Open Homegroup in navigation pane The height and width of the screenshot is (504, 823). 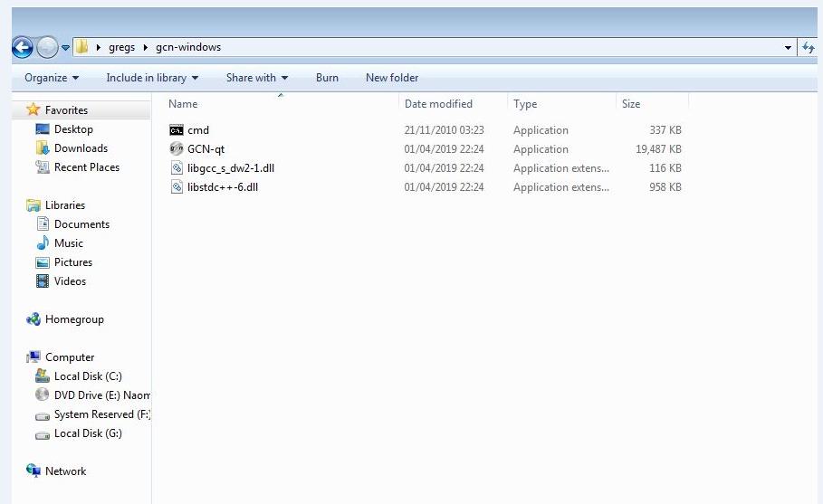[74, 319]
